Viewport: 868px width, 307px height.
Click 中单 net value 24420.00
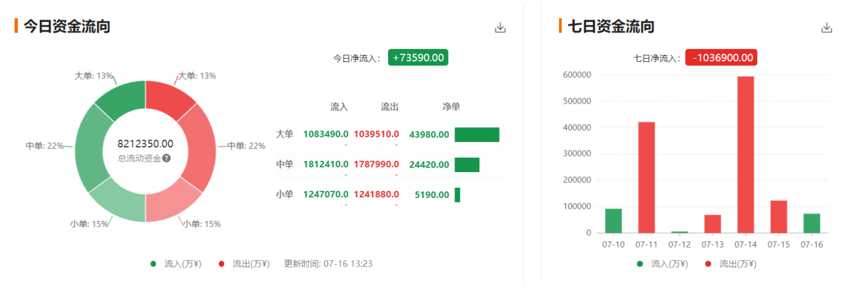click(x=429, y=164)
